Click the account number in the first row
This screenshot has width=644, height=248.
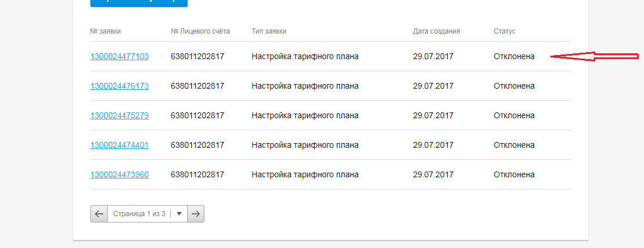click(197, 57)
